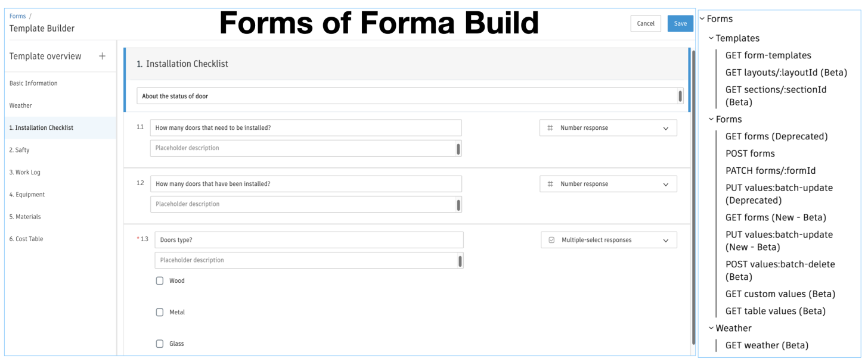This screenshot has width=868, height=362.
Task: Check the Wood option checkbox
Action: 160,281
